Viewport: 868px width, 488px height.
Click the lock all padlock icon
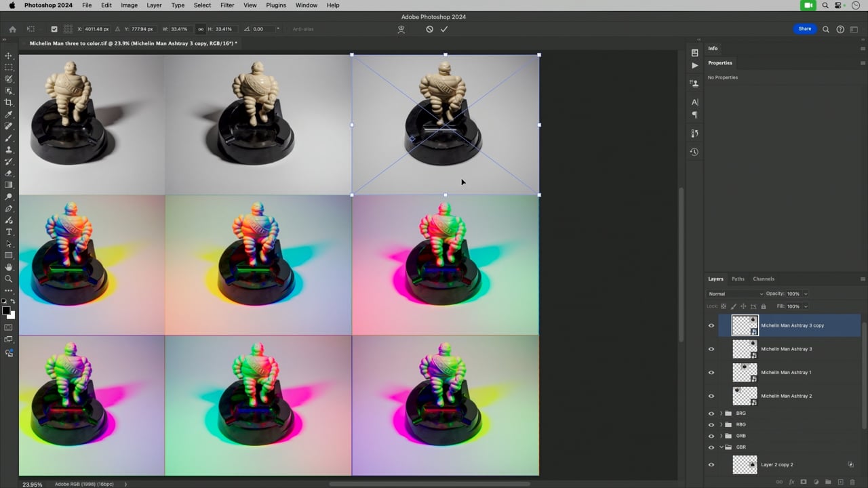[x=764, y=306]
